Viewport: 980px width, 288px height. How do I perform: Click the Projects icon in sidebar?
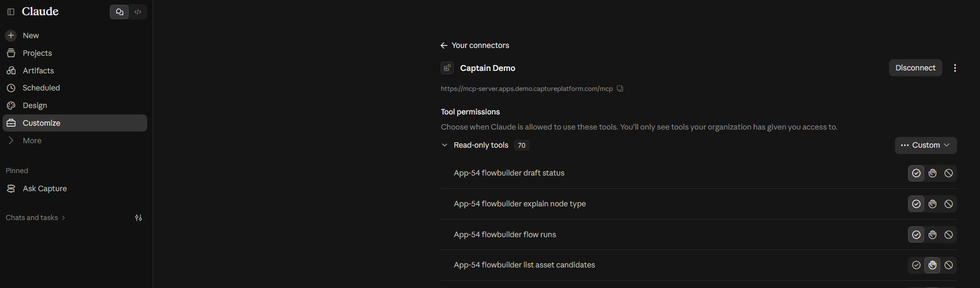click(11, 53)
